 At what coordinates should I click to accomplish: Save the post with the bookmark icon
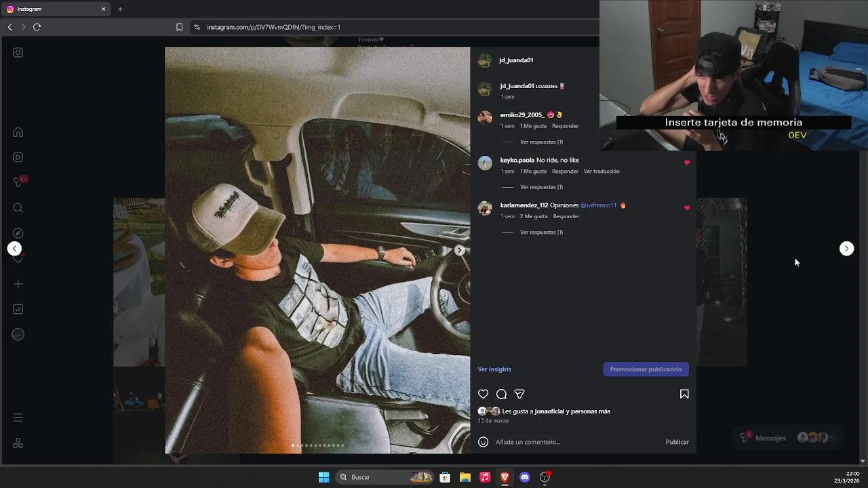[x=684, y=394]
